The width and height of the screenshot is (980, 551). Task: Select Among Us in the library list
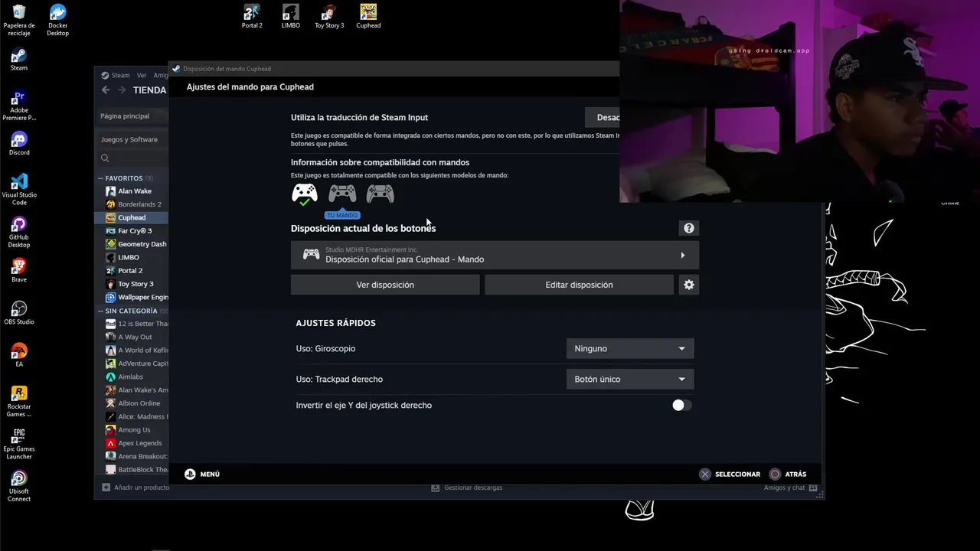[x=132, y=430]
